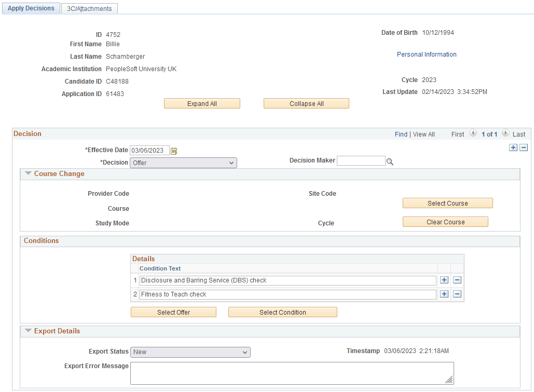534x392 pixels.
Task: Switch to the Apply Decisions tab
Action: point(31,8)
